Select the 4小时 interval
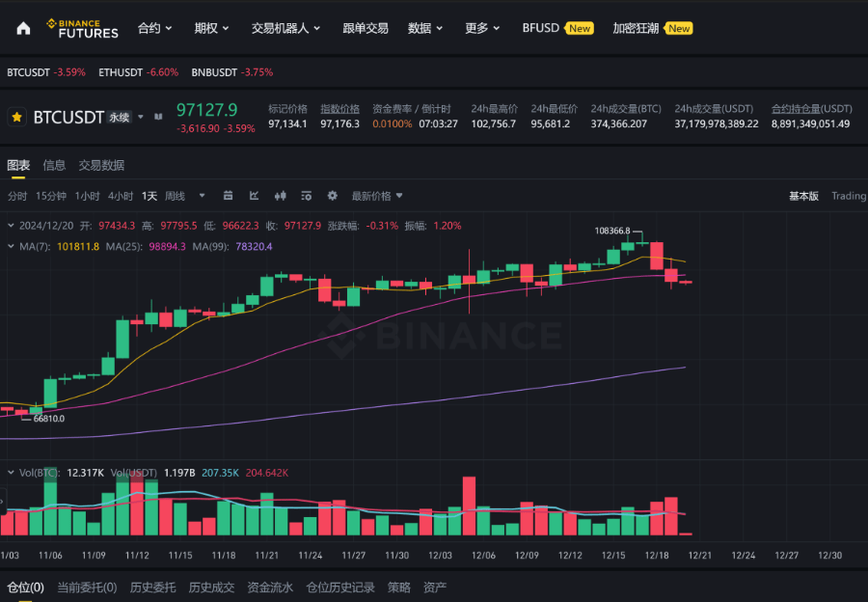868x602 pixels. pos(121,196)
